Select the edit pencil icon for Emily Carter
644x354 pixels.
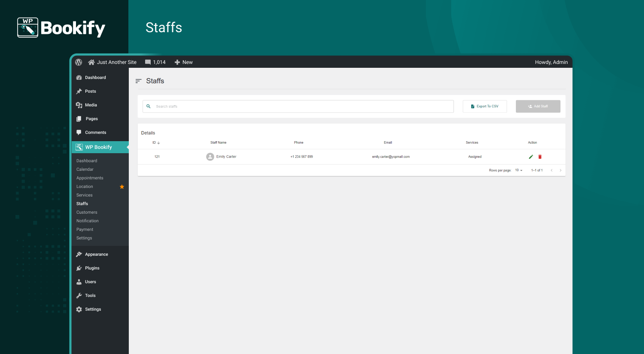(x=531, y=157)
